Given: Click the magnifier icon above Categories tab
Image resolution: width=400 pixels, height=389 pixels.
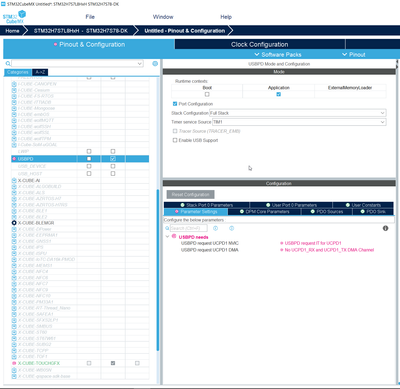Looking at the screenshot, I should tap(8, 63).
